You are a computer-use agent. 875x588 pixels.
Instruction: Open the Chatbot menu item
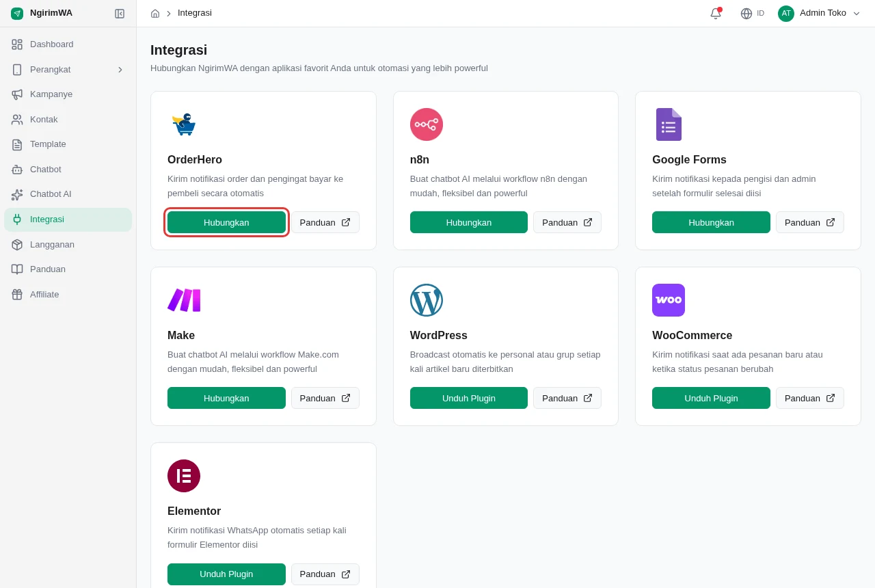pos(68,170)
